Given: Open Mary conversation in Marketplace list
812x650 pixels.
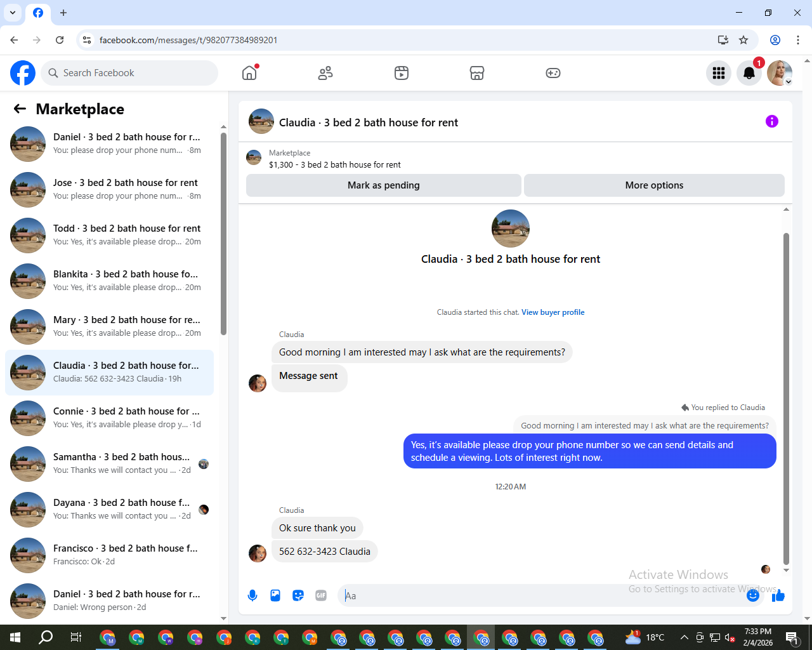Looking at the screenshot, I should coord(109,327).
